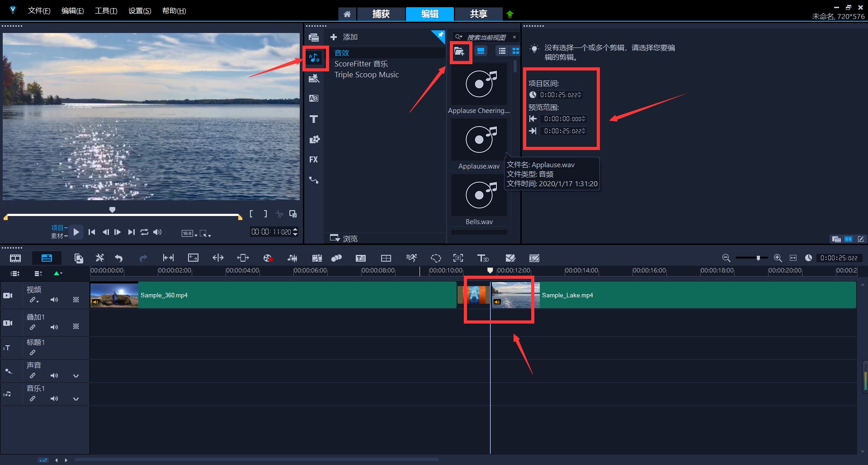The width and height of the screenshot is (868, 465).
Task: Adjust the timeline zoom slider
Action: [758, 258]
